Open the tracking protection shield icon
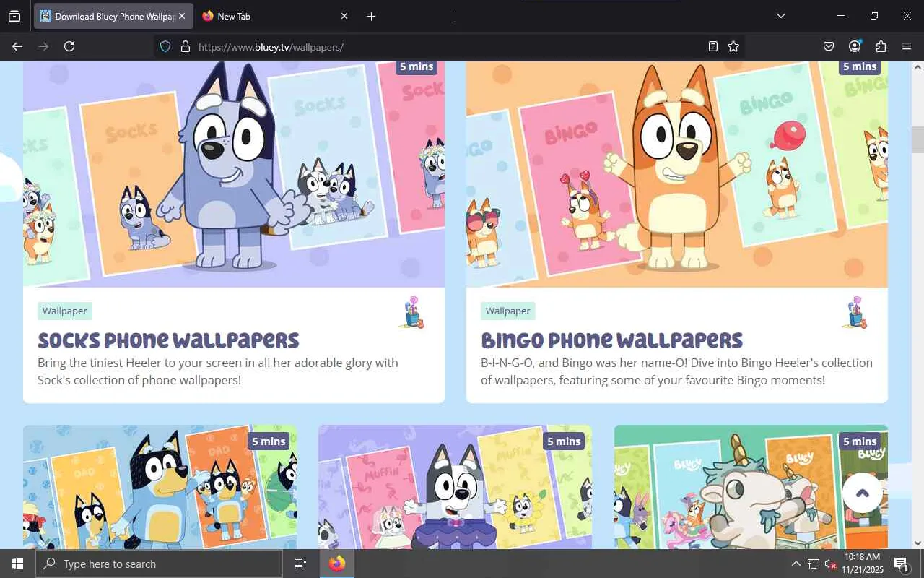 (165, 47)
